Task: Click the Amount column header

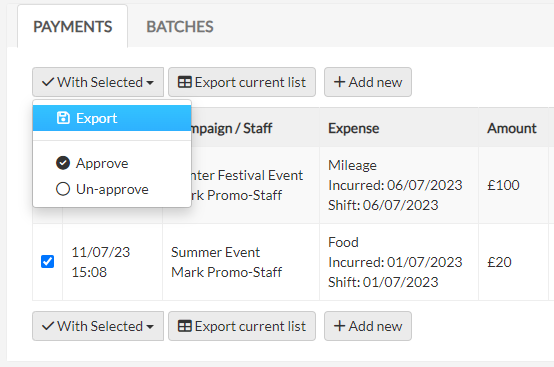Action: tap(512, 128)
